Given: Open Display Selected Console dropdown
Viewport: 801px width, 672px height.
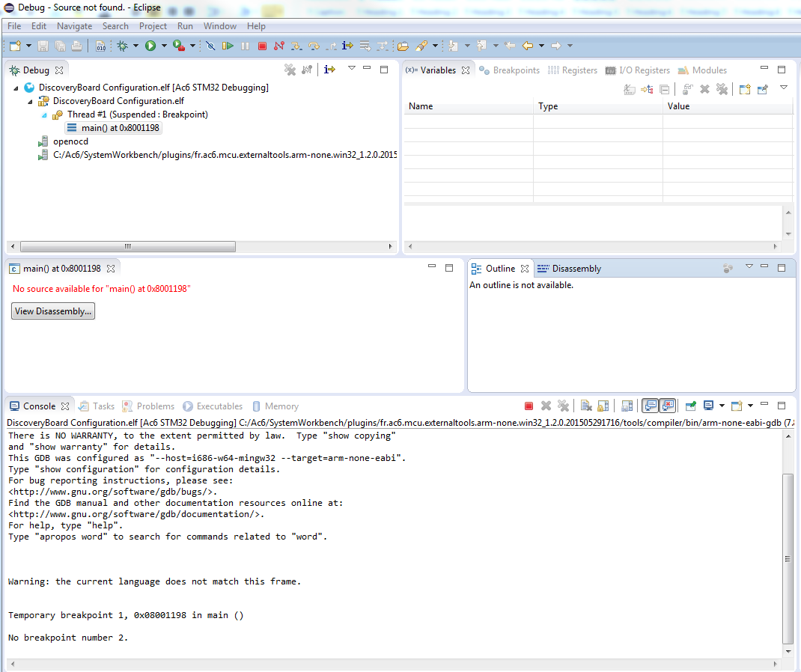Looking at the screenshot, I should click(722, 406).
